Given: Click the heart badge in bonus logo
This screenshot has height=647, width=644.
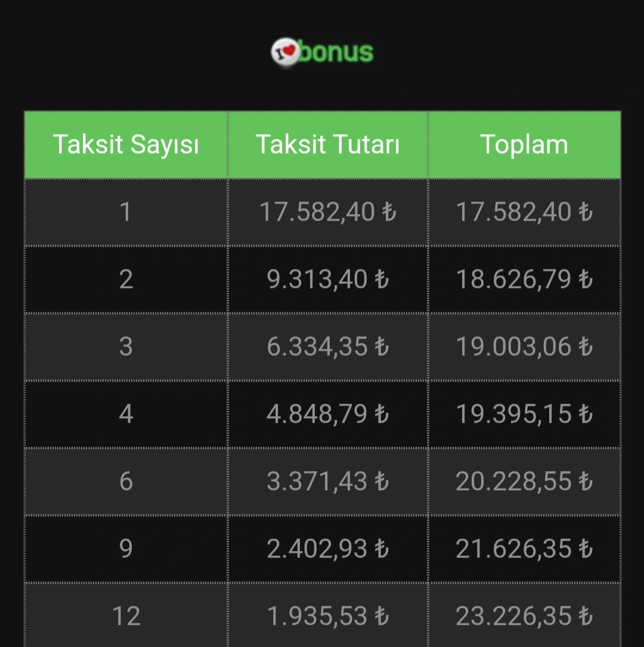Looking at the screenshot, I should [284, 52].
